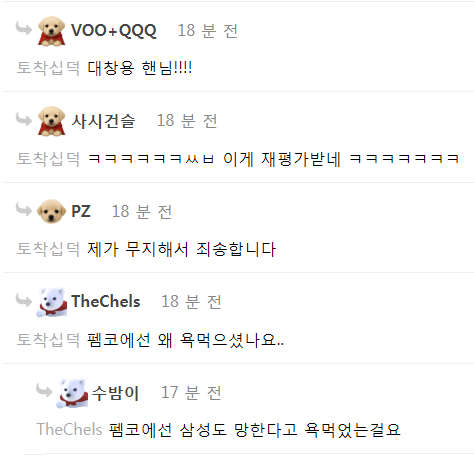Open 수밤이 username link
Screen dimensions: 474x457
tap(115, 392)
